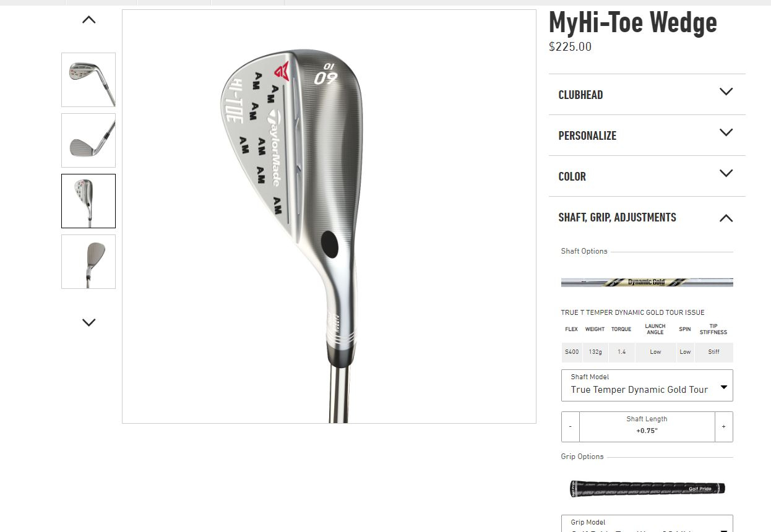Click the thumbnail carousel up arrow
Viewport: 771px width, 532px height.
pos(88,20)
